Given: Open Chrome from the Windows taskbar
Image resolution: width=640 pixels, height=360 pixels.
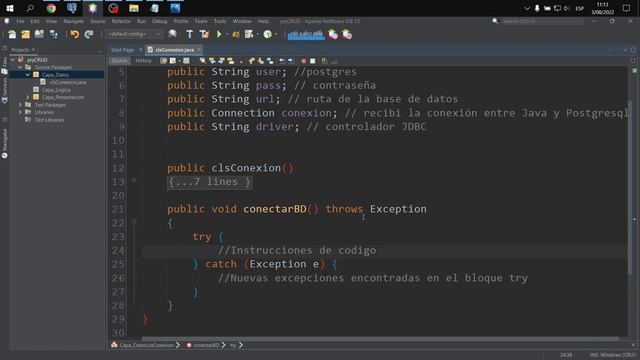Looking at the screenshot, I should tap(51, 8).
